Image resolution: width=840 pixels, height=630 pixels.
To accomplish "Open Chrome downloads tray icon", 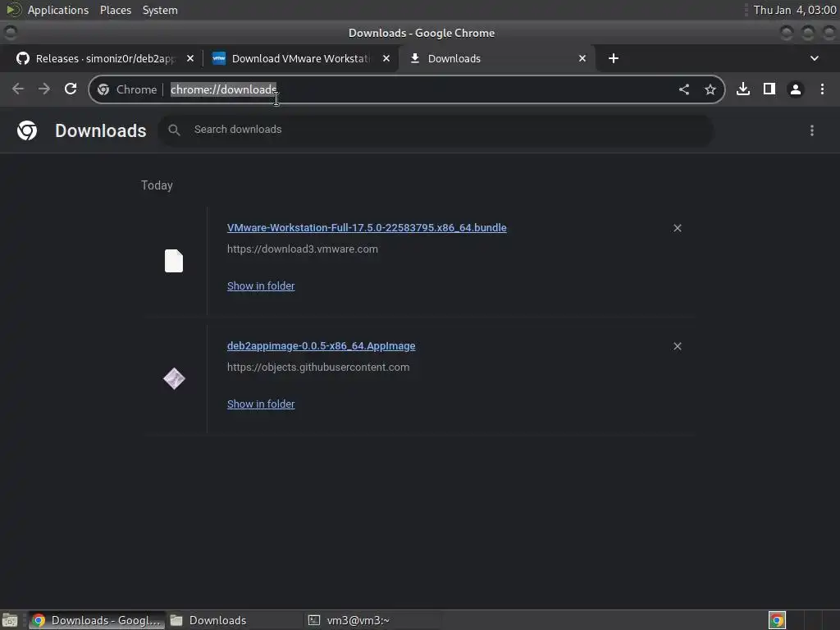I will click(743, 89).
